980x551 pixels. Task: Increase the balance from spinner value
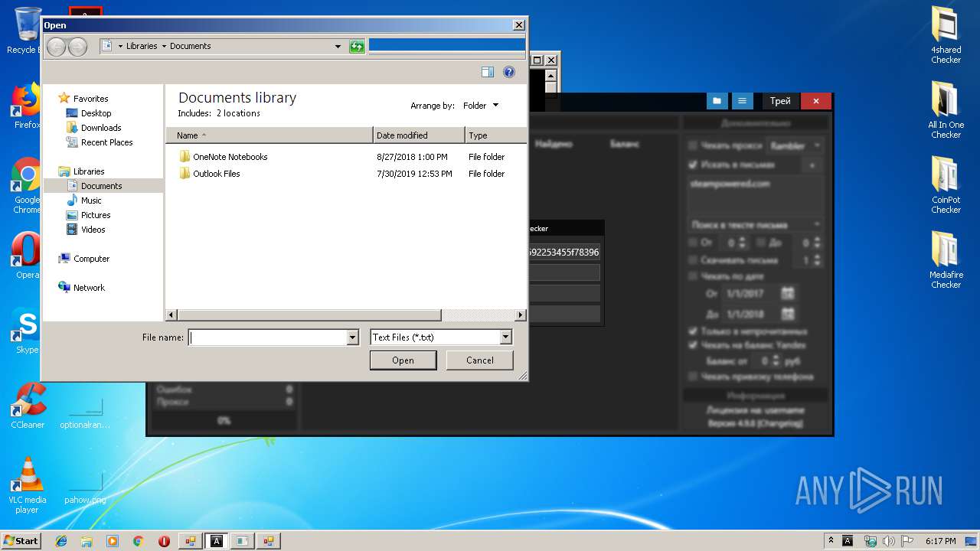point(776,357)
